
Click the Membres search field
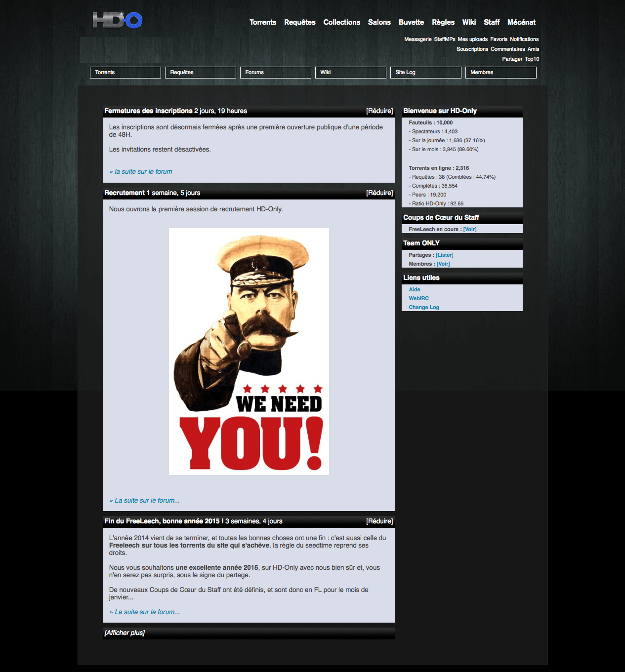[x=501, y=73]
